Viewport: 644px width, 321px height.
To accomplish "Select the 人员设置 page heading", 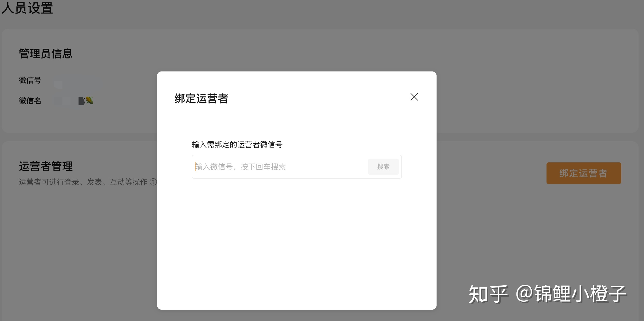I will (x=27, y=8).
